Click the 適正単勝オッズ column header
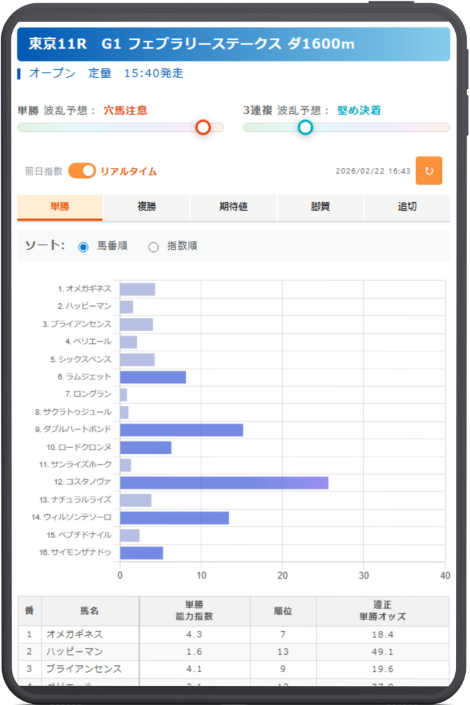This screenshot has height=705, width=470. pyautogui.click(x=383, y=611)
